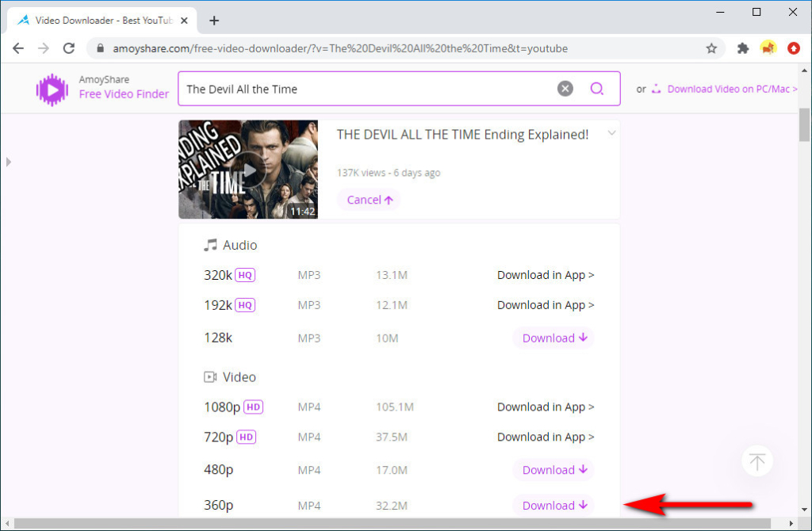Collapse the video details with the chevron
Screen dimensions: 812x531
[x=611, y=134]
